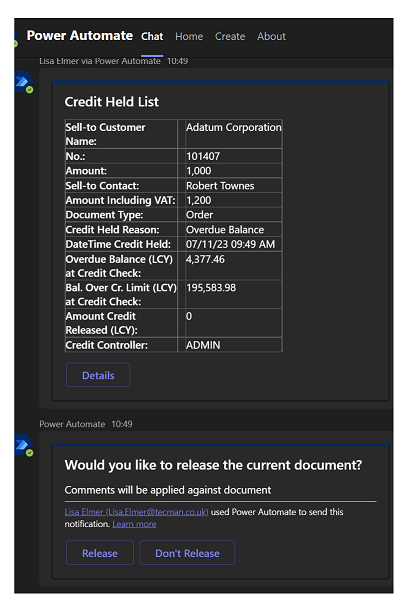Open the Create tab
Image resolution: width=403 pixels, height=607 pixels.
tap(230, 36)
